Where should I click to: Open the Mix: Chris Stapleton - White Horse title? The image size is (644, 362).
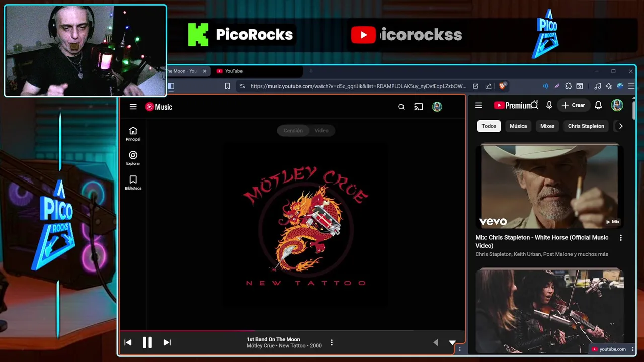[x=542, y=241]
